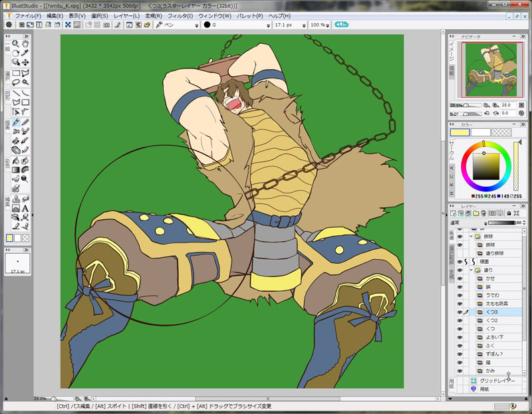Toggle visibility of the ふく layer

[460, 346]
